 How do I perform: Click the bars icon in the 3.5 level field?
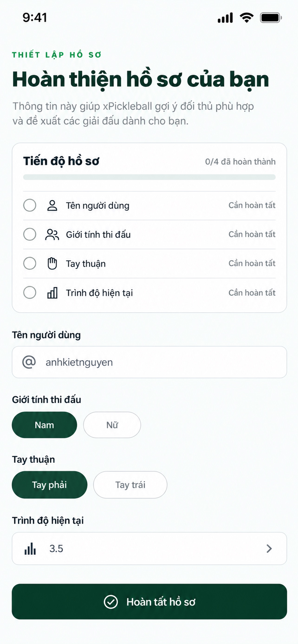[30, 548]
